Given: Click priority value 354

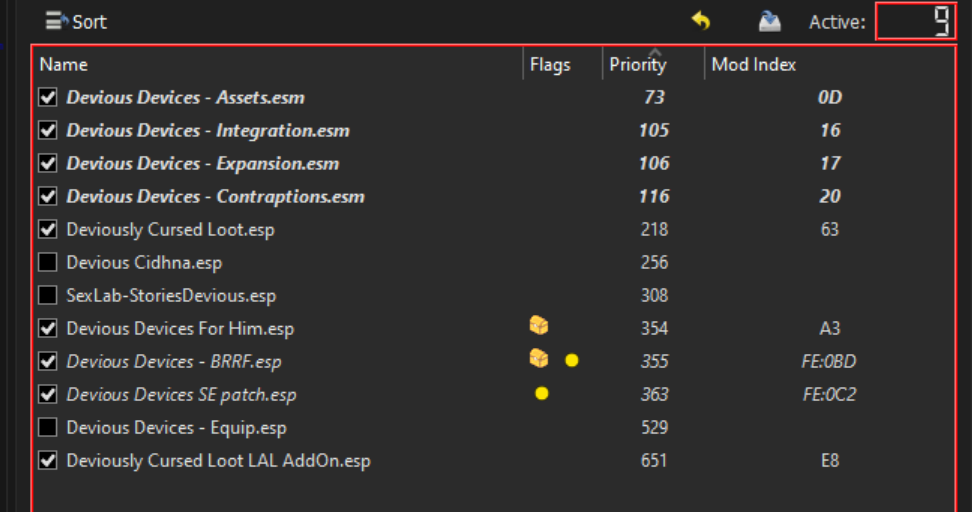Looking at the screenshot, I should pyautogui.click(x=654, y=329).
